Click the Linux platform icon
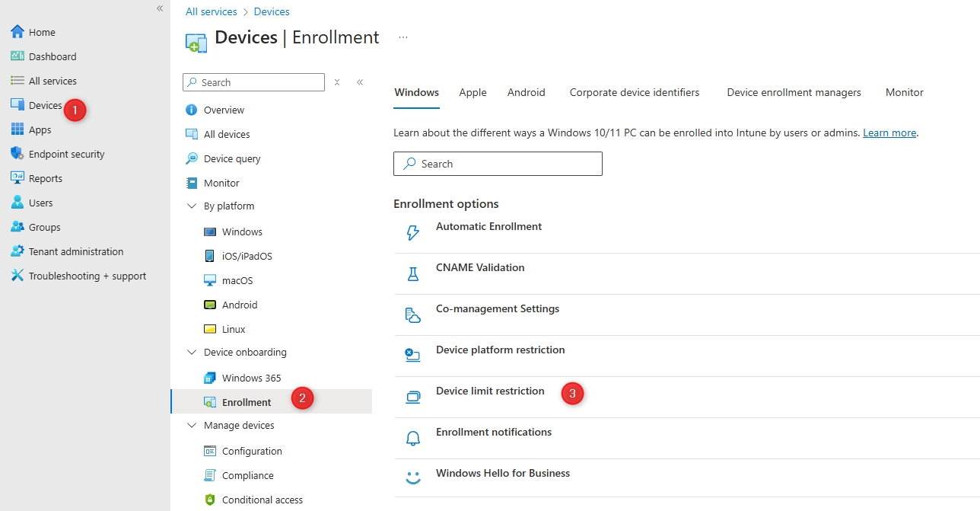This screenshot has width=980, height=511. [210, 329]
